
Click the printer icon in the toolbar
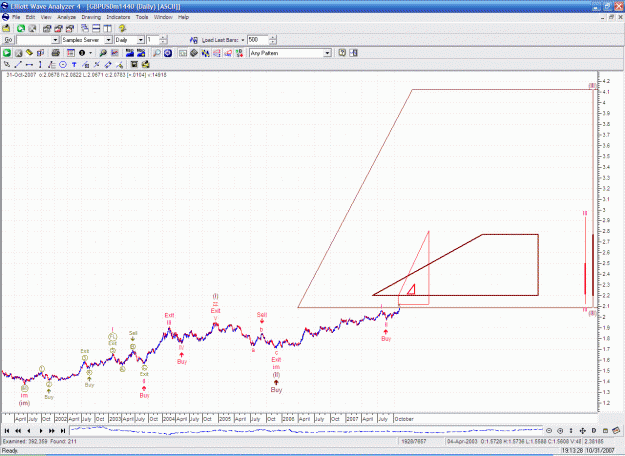click(55, 53)
